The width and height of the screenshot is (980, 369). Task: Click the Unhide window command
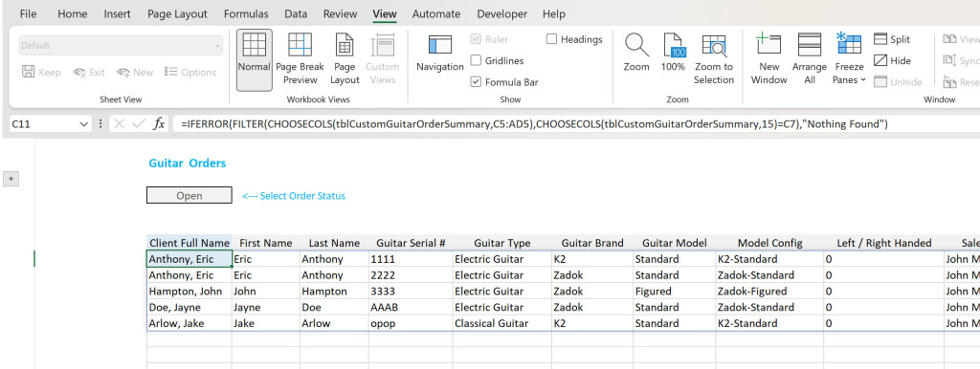[x=898, y=82]
